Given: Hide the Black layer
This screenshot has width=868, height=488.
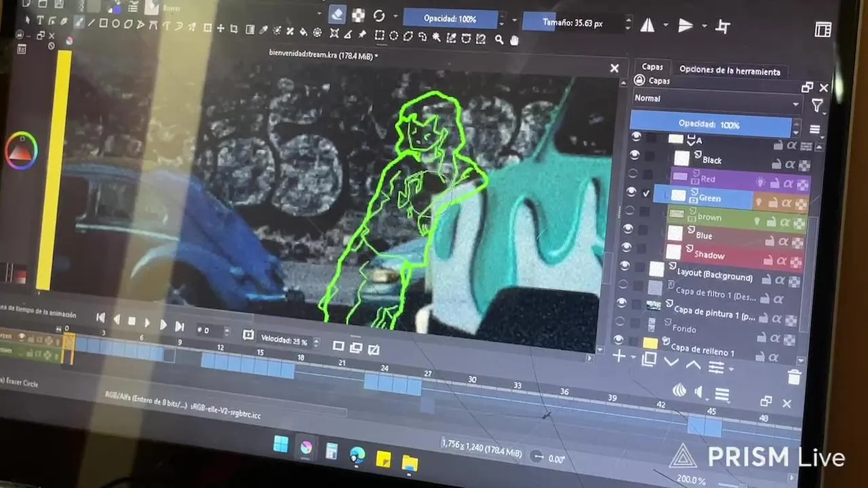Looking at the screenshot, I should pos(635,155).
